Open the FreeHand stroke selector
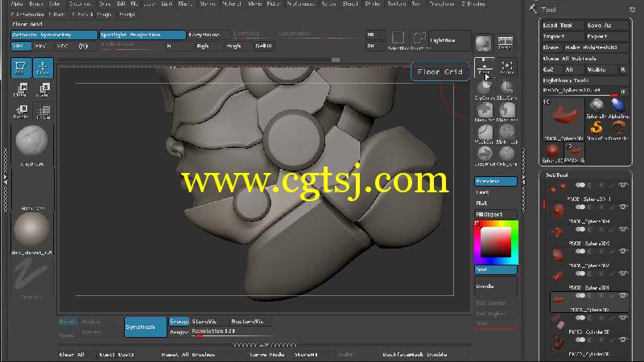This screenshot has height=362, width=644. (x=31, y=275)
